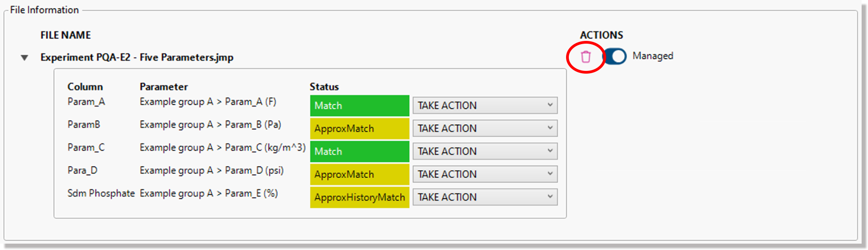Click the Sdm Phosphate column name
This screenshot has height=250, width=868.
[101, 193]
